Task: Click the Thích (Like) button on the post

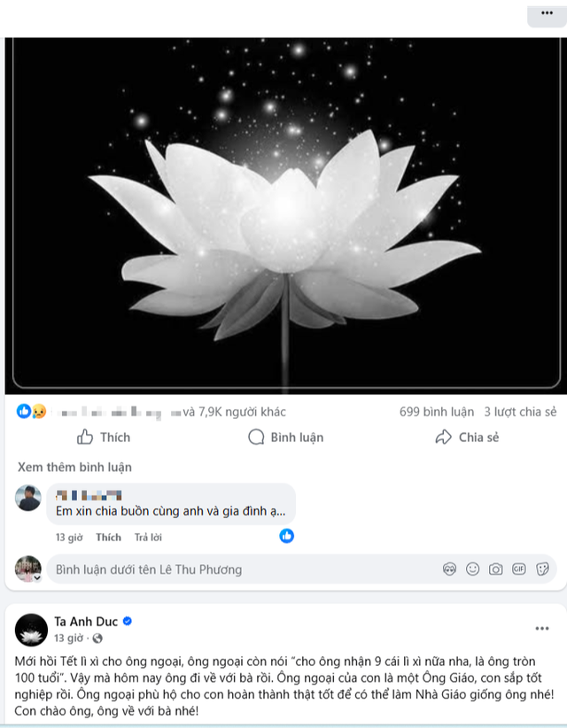Action: (x=104, y=438)
